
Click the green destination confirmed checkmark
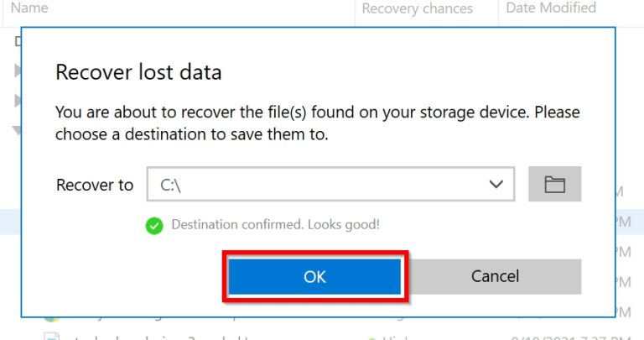click(x=153, y=225)
